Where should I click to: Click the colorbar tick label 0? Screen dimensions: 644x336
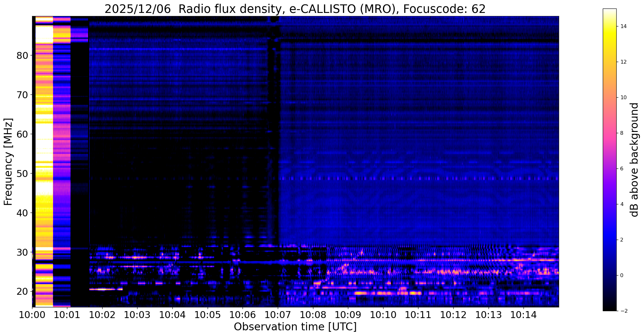[x=622, y=276]
